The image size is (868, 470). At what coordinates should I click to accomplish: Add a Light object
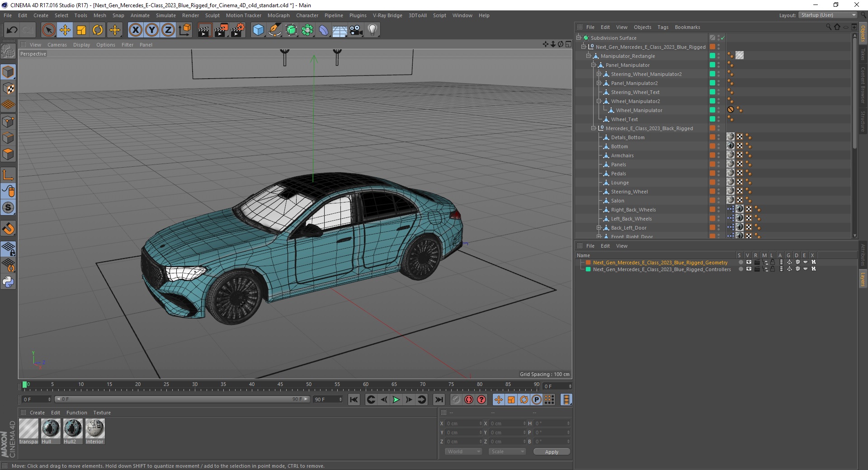[x=373, y=30]
